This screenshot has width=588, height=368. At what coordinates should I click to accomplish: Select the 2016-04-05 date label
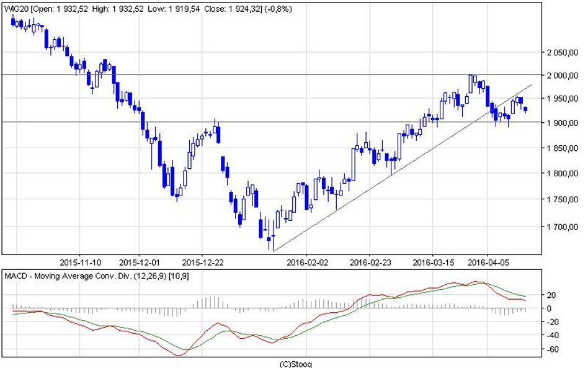point(488,262)
